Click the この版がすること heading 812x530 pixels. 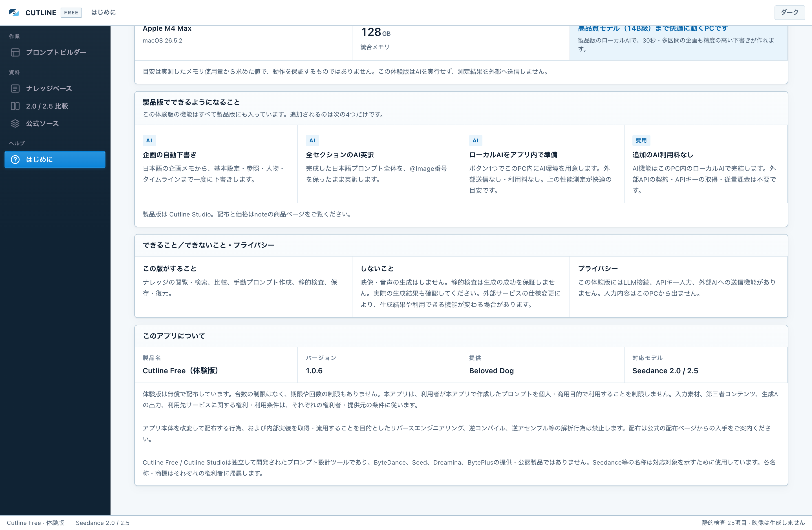click(169, 269)
